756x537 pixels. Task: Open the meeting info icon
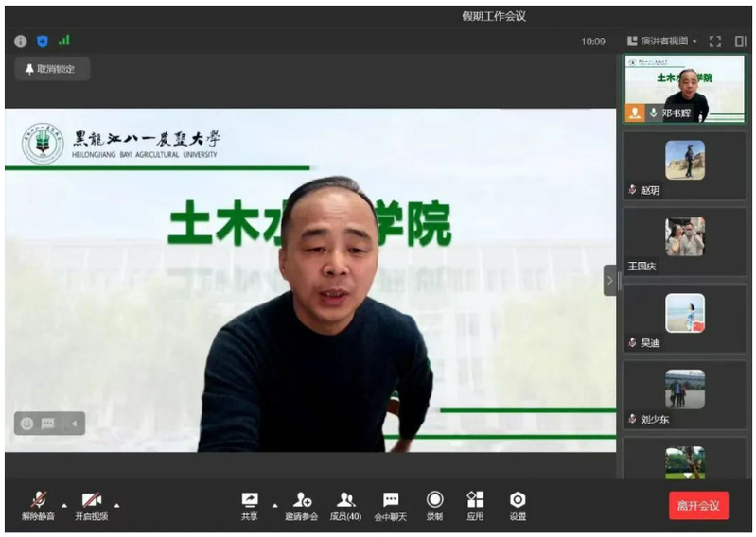point(21,41)
